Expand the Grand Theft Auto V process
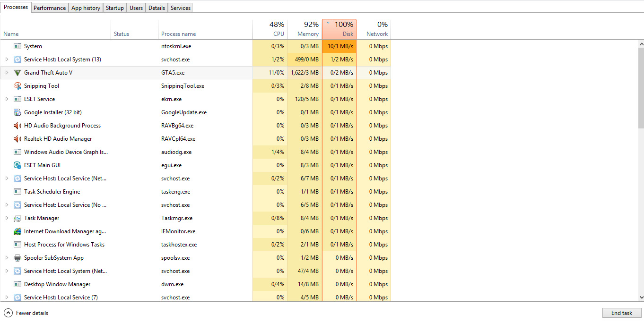644x323 pixels. (7, 73)
